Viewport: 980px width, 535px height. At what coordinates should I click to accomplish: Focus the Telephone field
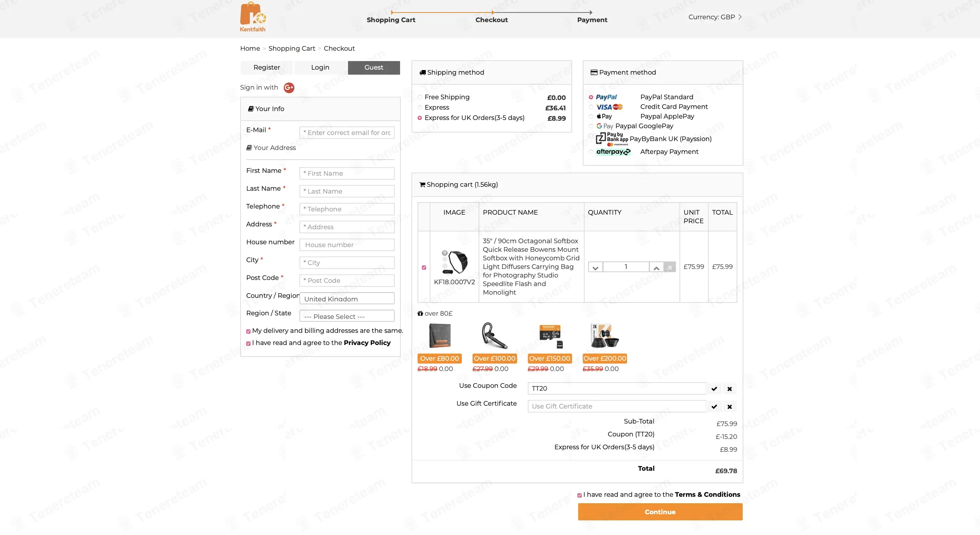347,209
